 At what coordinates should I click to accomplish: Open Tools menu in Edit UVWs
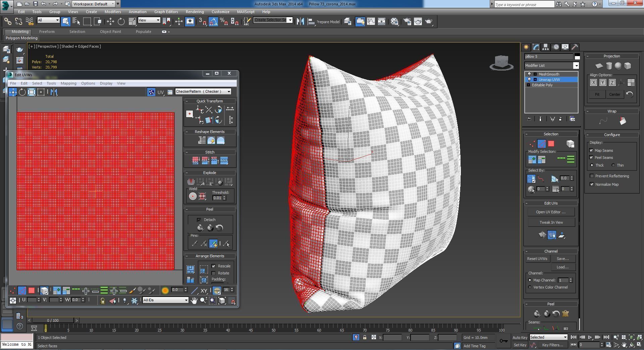point(51,83)
